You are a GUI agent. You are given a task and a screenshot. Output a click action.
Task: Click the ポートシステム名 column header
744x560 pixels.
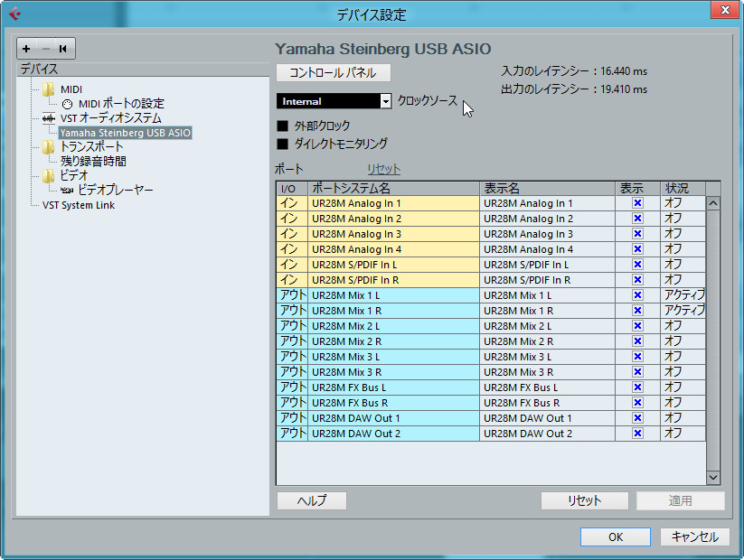coord(394,188)
